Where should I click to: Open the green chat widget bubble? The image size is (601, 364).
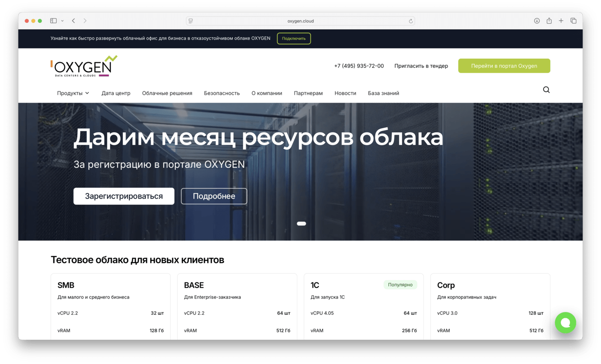click(x=566, y=323)
